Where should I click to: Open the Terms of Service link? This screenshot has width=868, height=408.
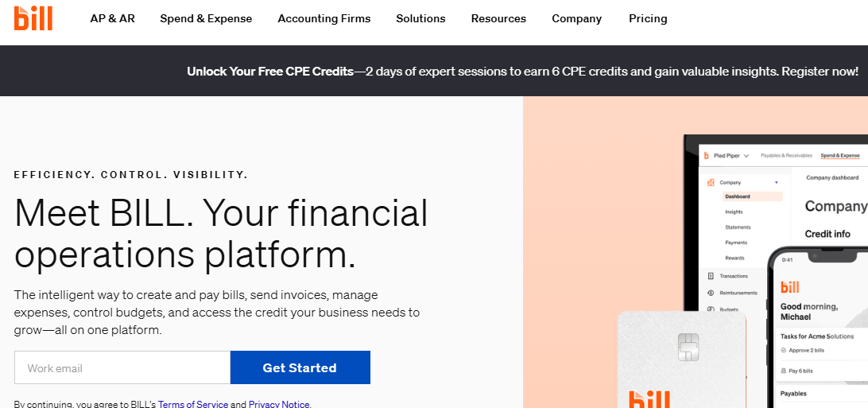tap(193, 404)
